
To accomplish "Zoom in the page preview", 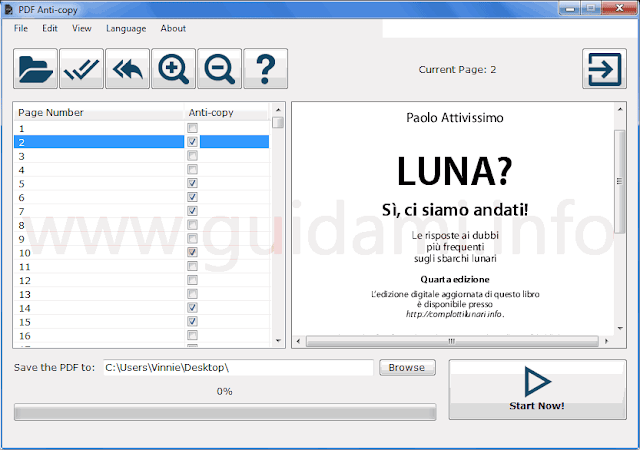I will coord(173,69).
